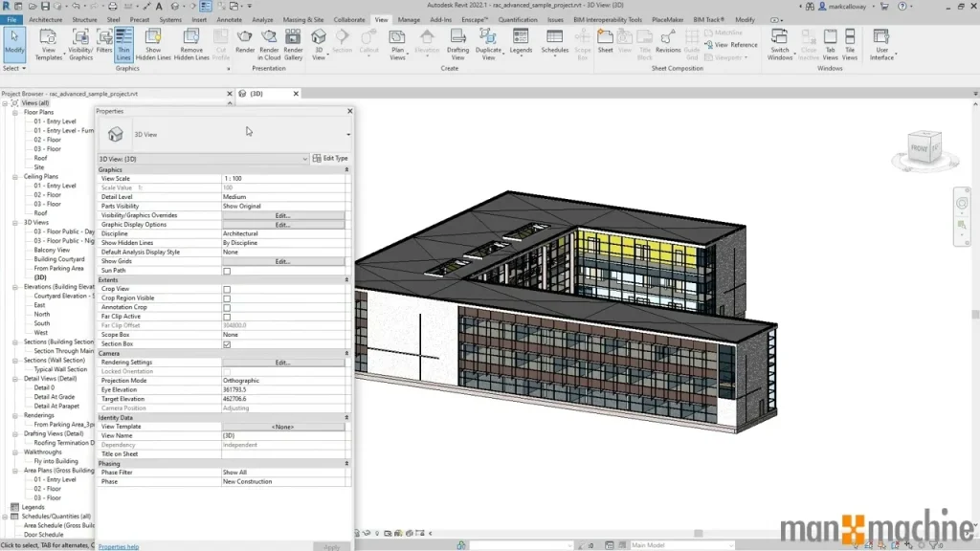Viewport: 980px width, 551px height.
Task: Select Building Courtyard in Project Browser
Action: pyautogui.click(x=58, y=259)
